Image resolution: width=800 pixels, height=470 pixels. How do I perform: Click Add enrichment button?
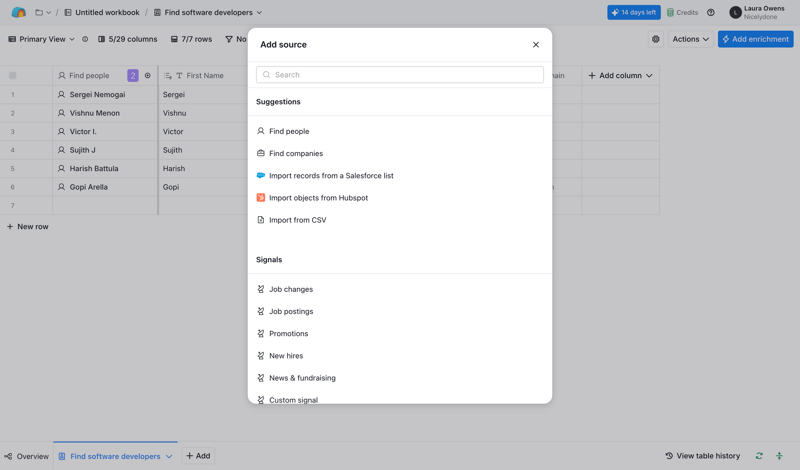pos(756,39)
